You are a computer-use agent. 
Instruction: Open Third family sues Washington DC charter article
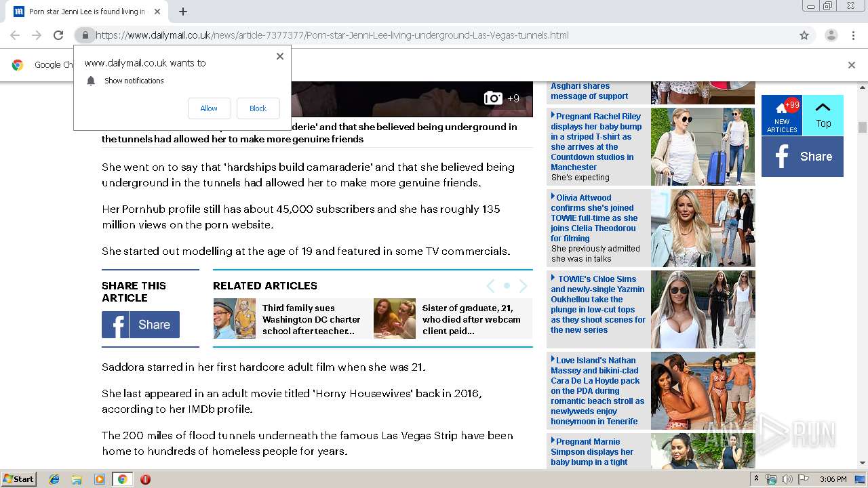click(311, 319)
